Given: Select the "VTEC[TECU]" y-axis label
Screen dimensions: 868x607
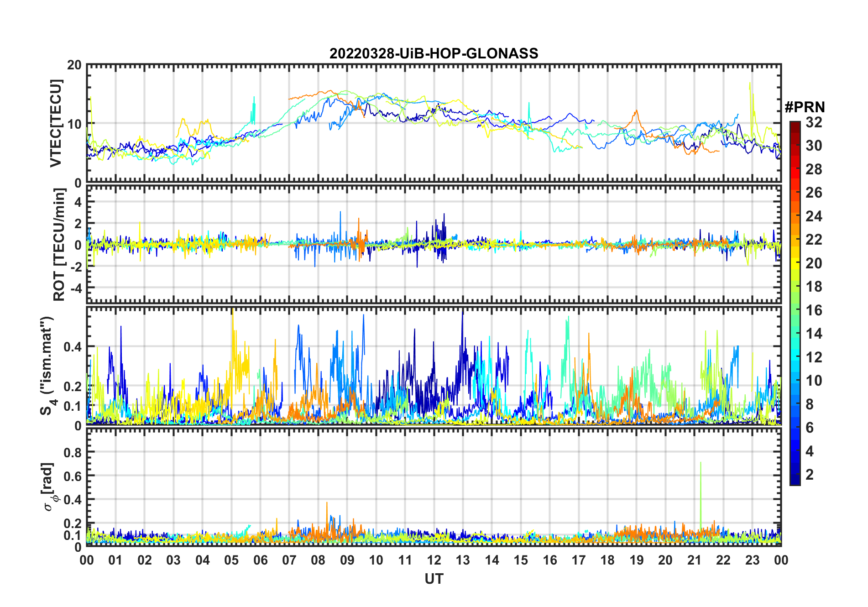Looking at the screenshot, I should [x=56, y=123].
